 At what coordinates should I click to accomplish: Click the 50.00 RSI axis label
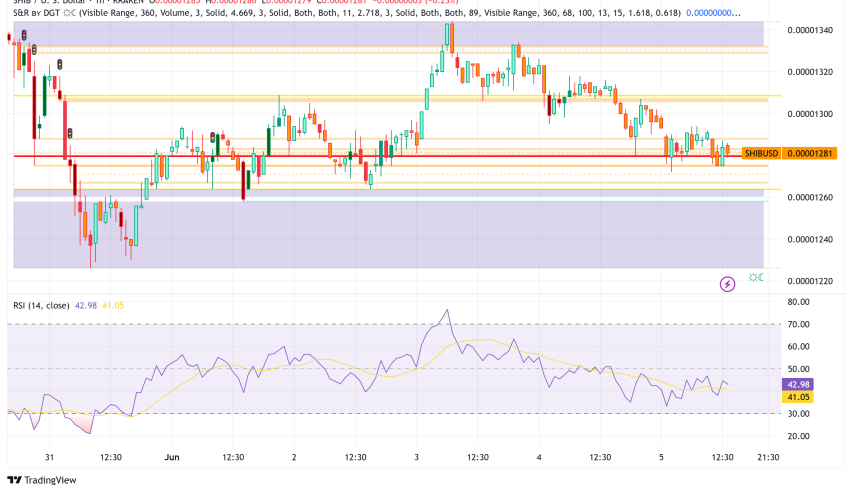[x=798, y=369]
